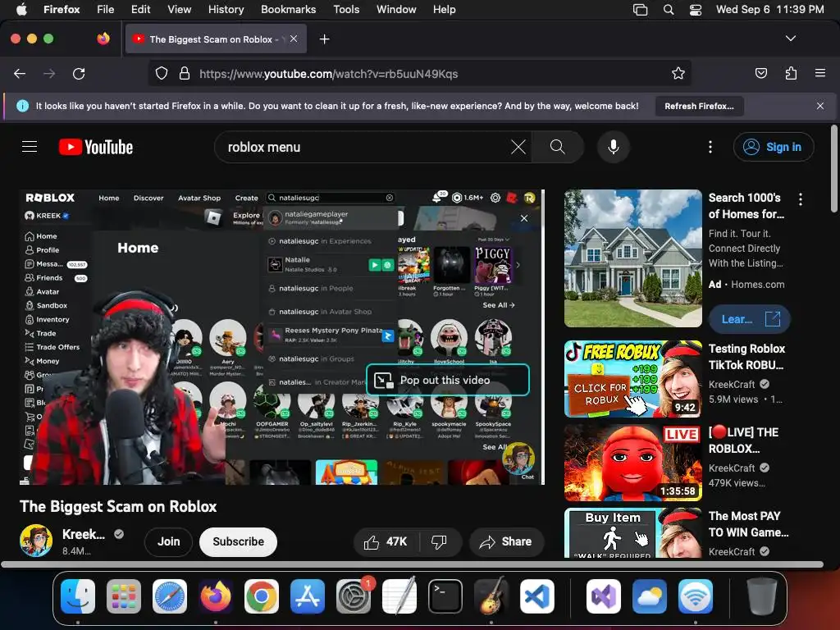Open KreekCraft channel avatar under video

click(x=36, y=541)
